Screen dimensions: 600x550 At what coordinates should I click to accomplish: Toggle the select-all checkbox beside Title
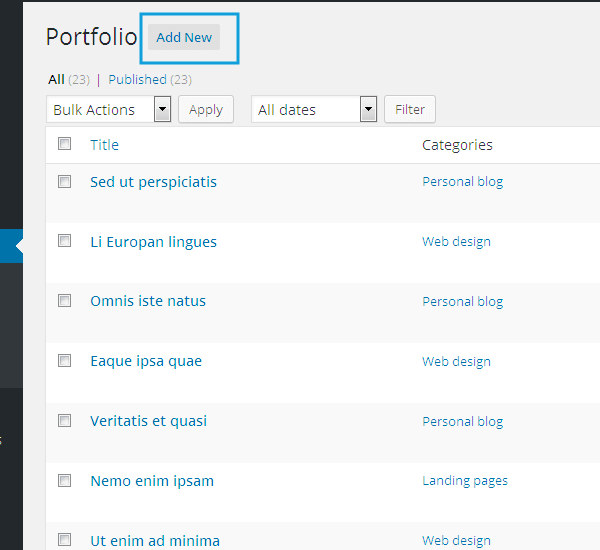[x=65, y=144]
